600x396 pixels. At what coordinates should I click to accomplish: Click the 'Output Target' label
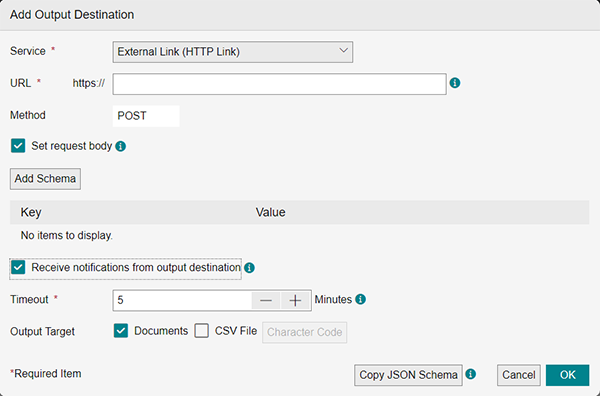42,331
